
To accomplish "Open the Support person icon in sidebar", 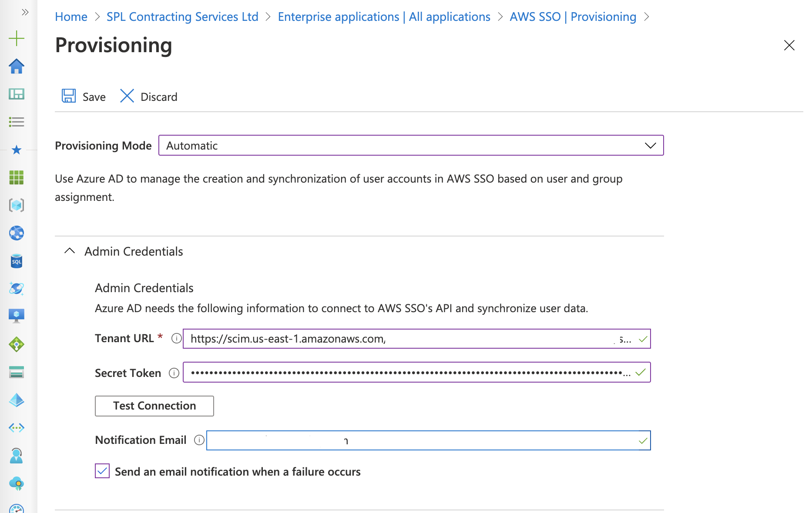I will tap(17, 456).
